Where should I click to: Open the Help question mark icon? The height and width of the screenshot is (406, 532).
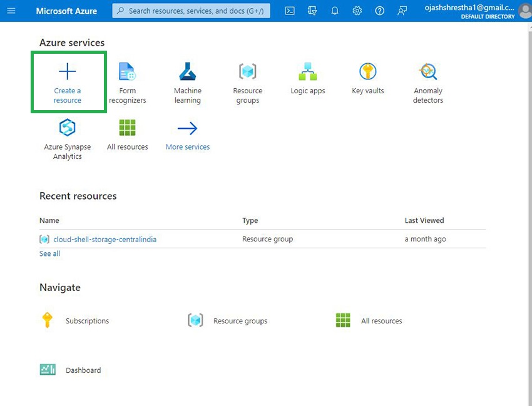380,11
